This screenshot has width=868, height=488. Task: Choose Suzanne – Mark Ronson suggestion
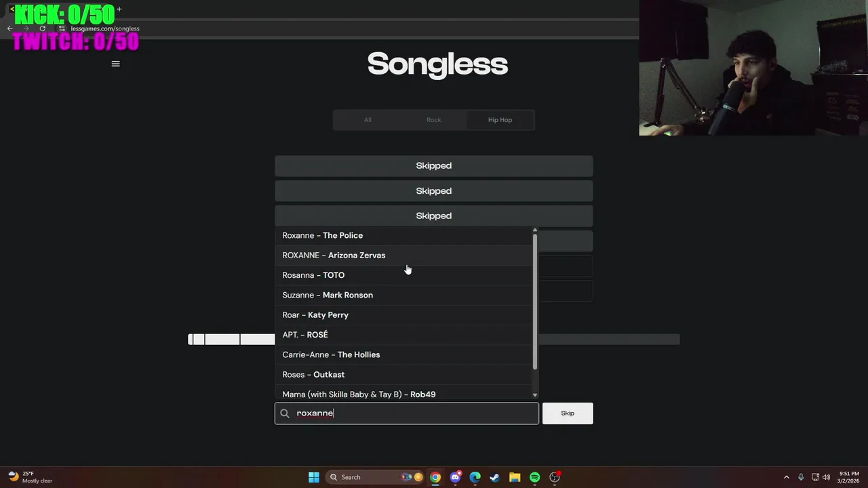[403, 295]
